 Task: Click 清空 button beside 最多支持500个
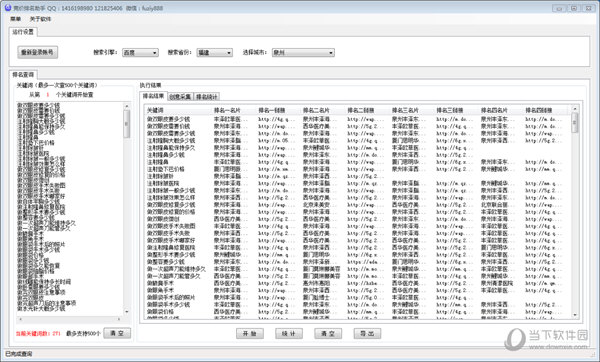[x=117, y=333]
